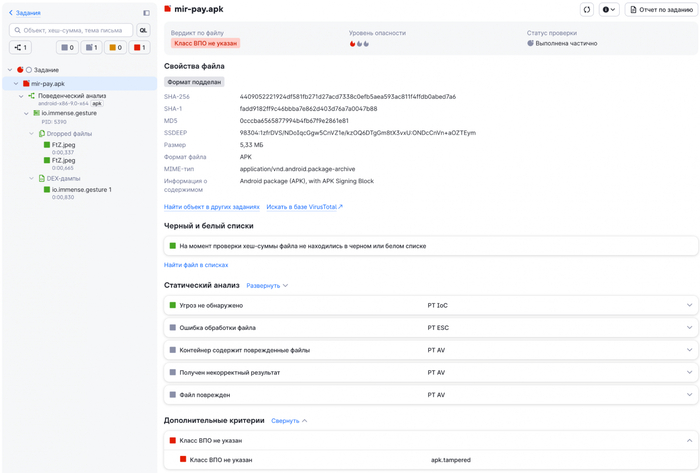The image size is (700, 473).
Task: Select the SHA-1 hash value
Action: coord(308,109)
